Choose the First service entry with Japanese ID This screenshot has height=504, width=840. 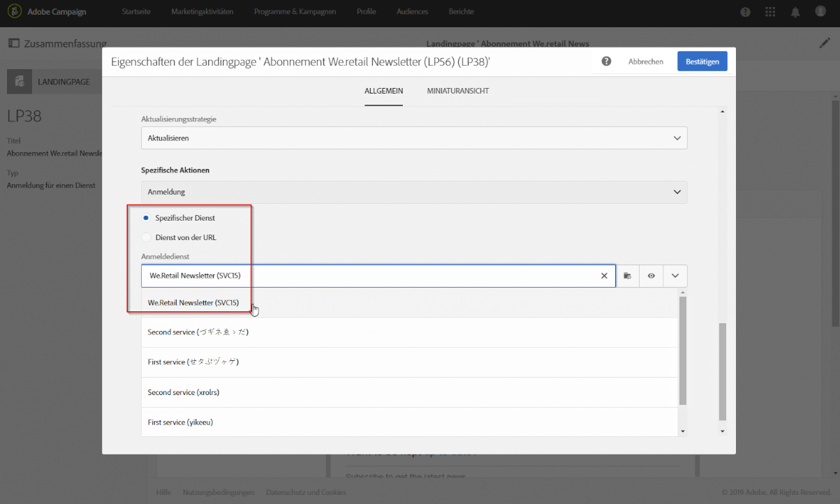409,362
